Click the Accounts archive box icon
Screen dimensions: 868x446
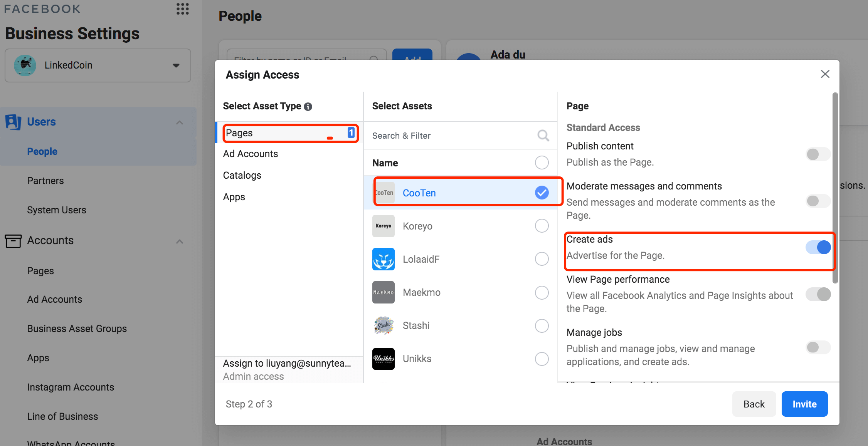(x=13, y=241)
